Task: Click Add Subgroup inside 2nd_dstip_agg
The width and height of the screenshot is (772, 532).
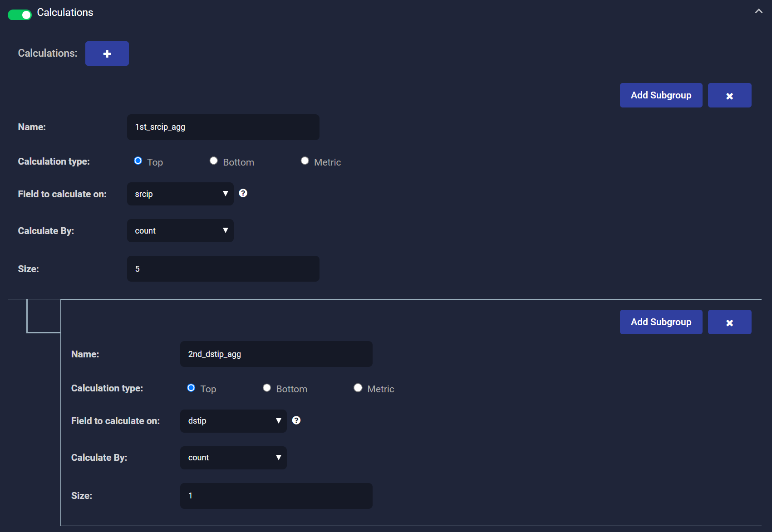Action: [x=660, y=322]
